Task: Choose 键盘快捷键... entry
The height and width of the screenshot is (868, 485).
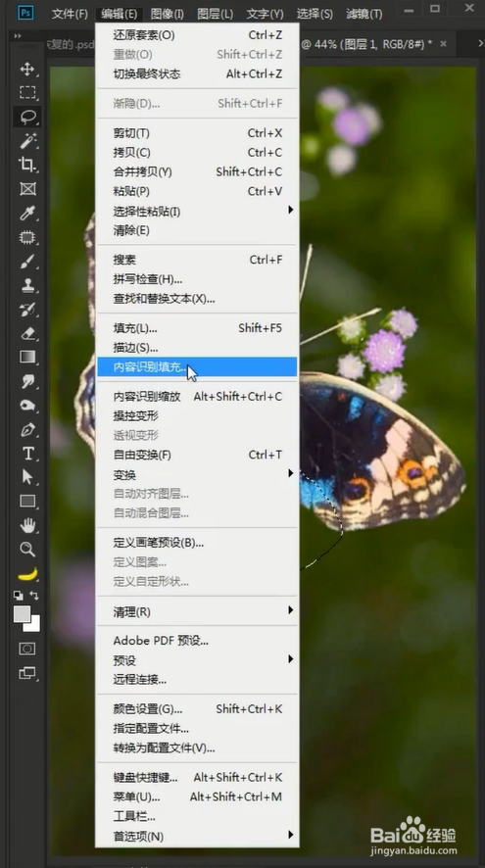Action: [x=197, y=777]
